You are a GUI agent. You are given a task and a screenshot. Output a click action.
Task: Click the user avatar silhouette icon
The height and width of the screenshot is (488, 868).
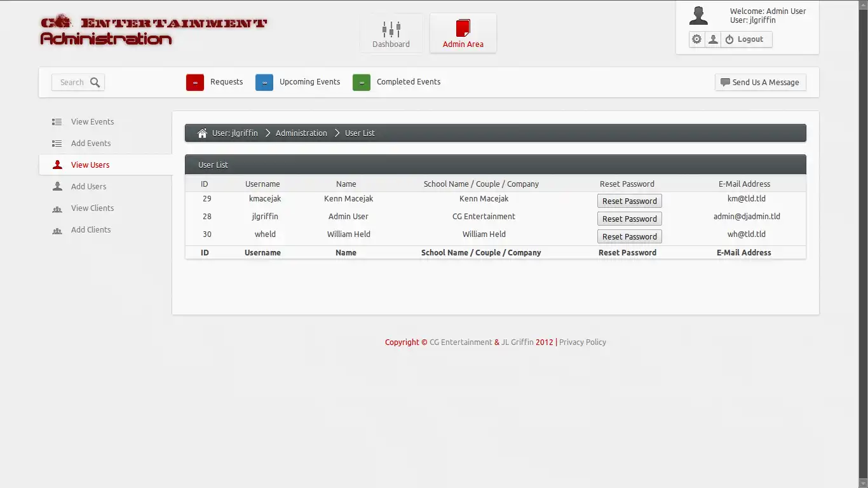(x=698, y=16)
